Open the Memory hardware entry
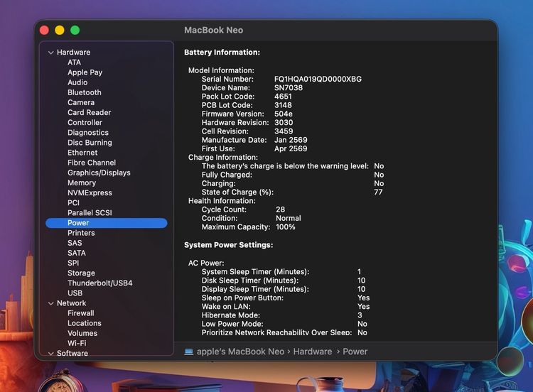The height and width of the screenshot is (392, 533). coord(82,183)
